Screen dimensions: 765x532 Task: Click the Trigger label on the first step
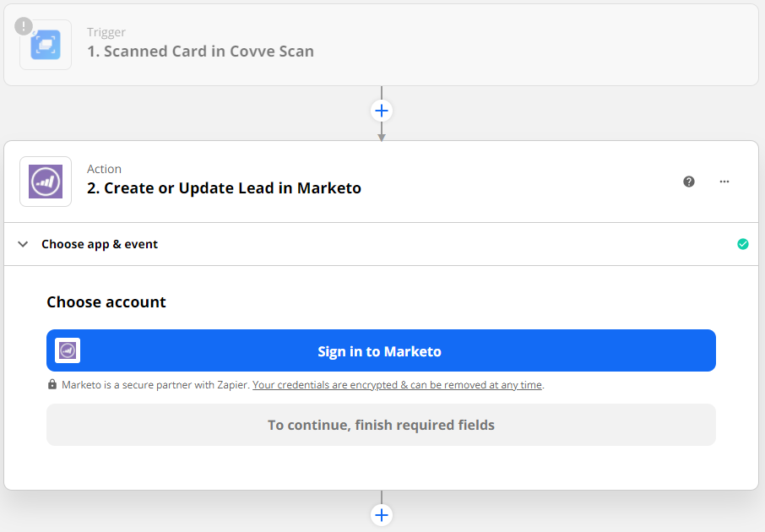[x=106, y=32]
